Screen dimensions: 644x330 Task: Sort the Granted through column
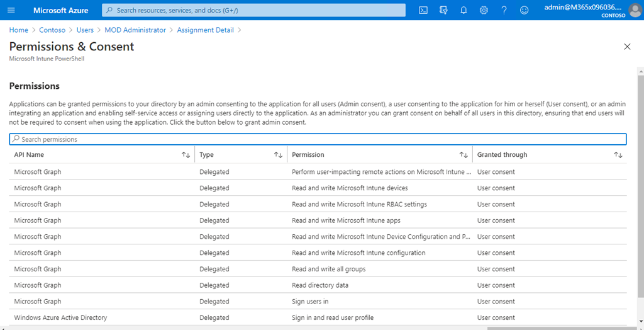618,155
